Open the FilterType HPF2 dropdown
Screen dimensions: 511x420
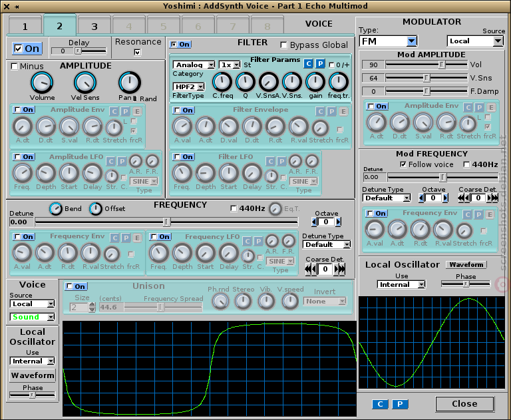pos(189,87)
